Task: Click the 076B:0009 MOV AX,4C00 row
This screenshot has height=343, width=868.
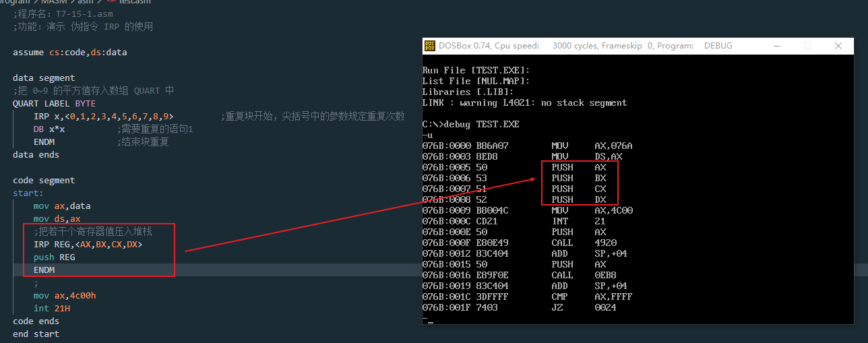Action: pyautogui.click(x=528, y=210)
